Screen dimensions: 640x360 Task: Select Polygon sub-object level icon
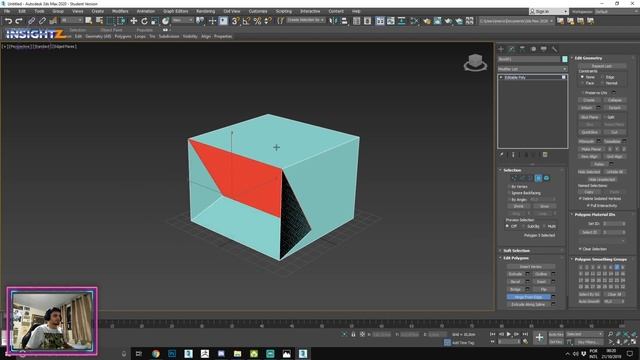[x=538, y=178]
